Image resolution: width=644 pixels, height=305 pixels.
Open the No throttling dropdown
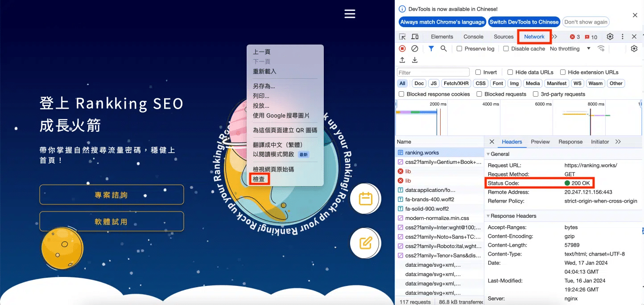[570, 49]
